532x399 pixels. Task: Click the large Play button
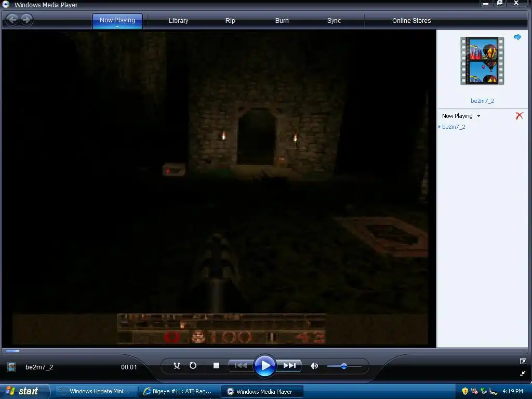(264, 365)
